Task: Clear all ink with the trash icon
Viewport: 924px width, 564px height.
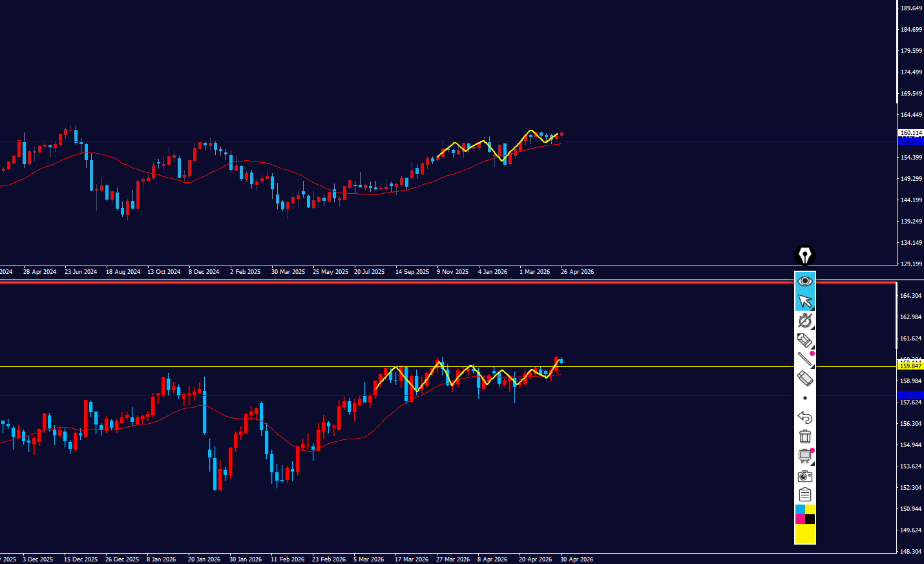Action: pyautogui.click(x=804, y=437)
